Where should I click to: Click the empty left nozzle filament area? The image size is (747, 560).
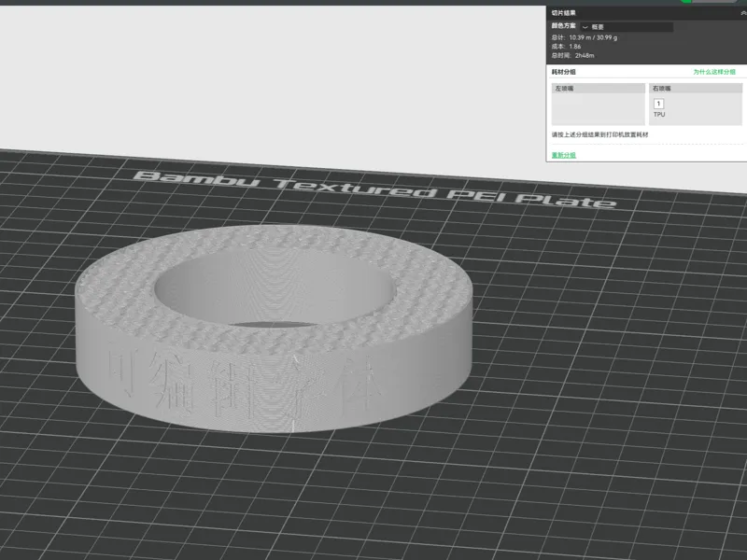point(598,109)
